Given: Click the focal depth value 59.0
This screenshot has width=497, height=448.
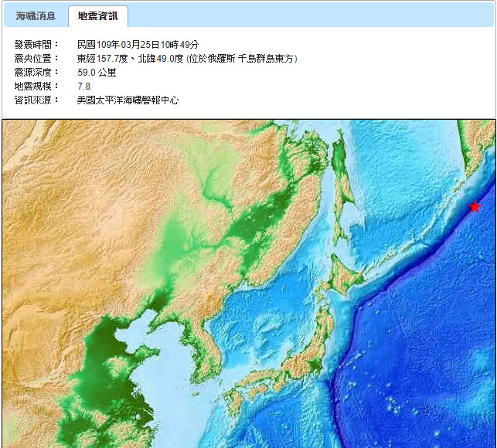Looking at the screenshot, I should pyautogui.click(x=86, y=73).
